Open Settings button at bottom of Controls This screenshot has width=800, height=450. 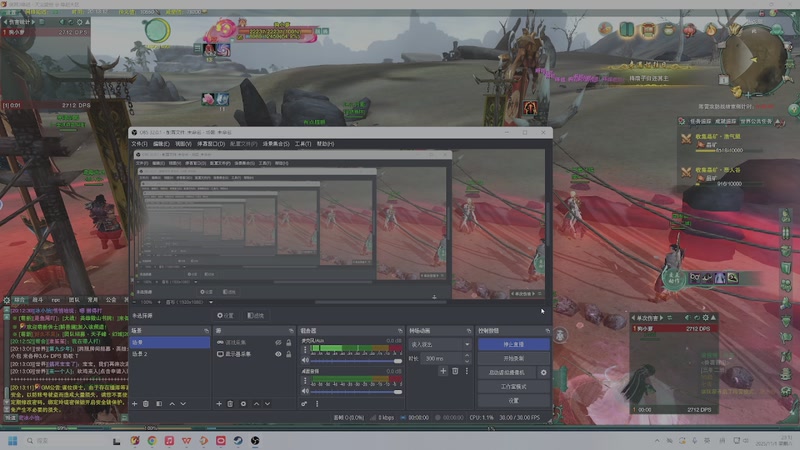514,401
